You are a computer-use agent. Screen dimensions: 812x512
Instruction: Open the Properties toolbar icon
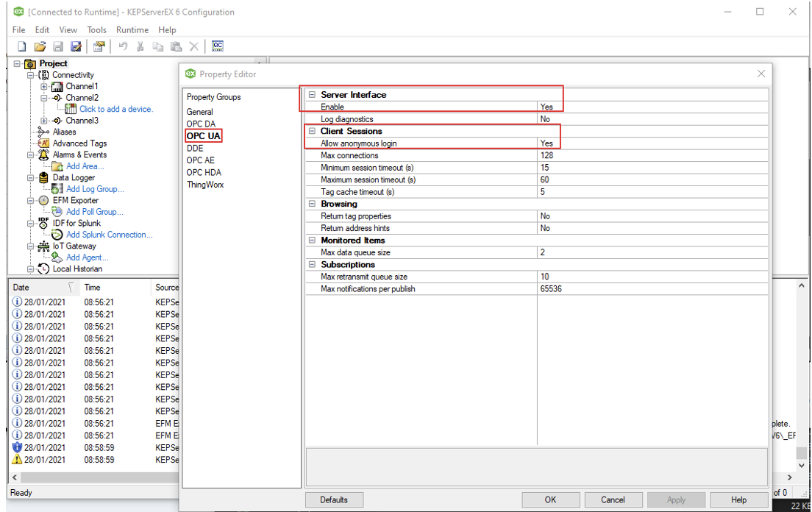coord(99,46)
